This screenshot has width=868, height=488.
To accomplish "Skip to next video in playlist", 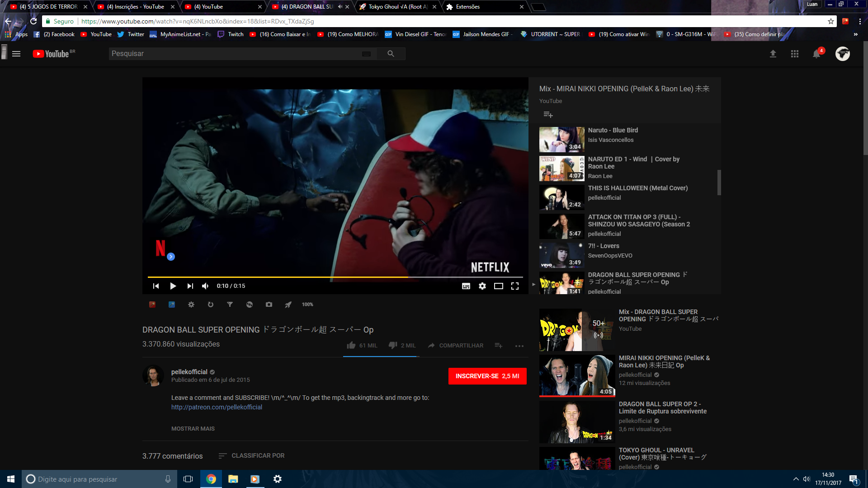I will tap(190, 286).
